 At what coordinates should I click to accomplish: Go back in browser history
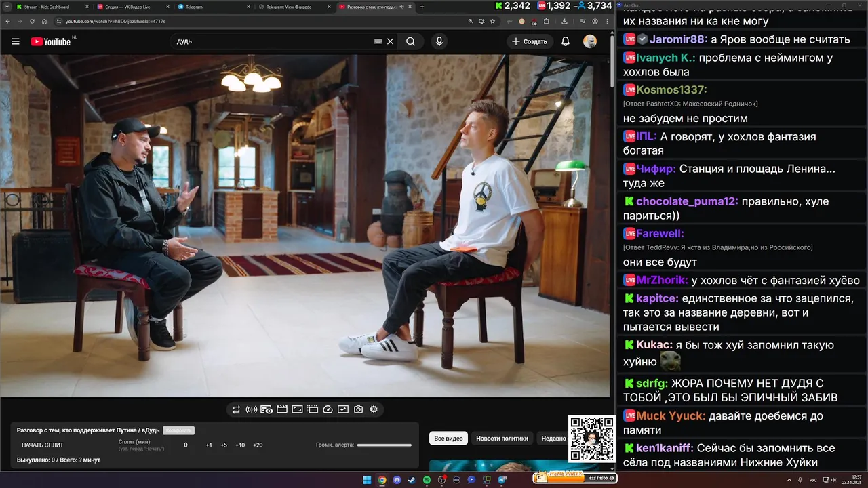point(8,21)
